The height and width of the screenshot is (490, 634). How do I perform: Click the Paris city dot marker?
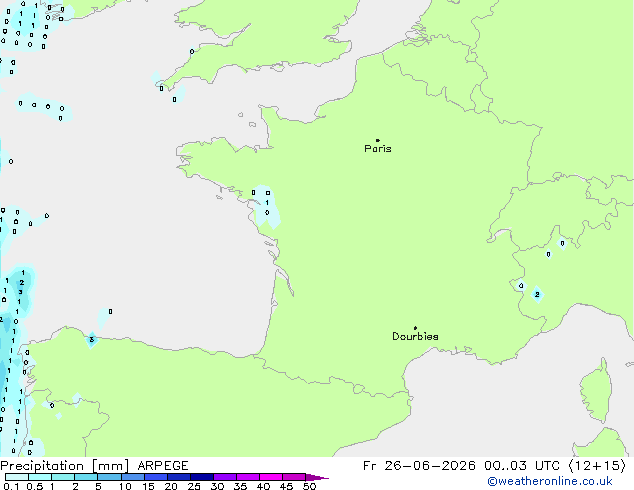[x=378, y=140]
